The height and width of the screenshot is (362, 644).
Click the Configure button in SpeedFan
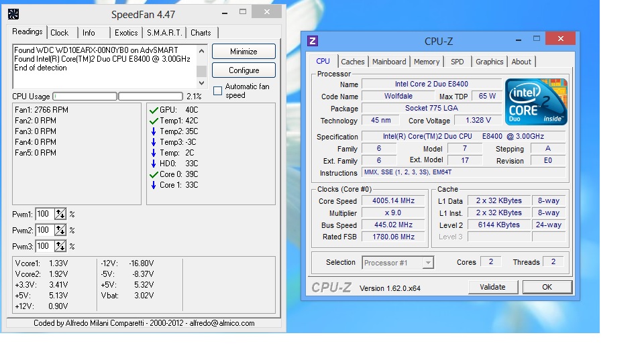[x=244, y=70]
